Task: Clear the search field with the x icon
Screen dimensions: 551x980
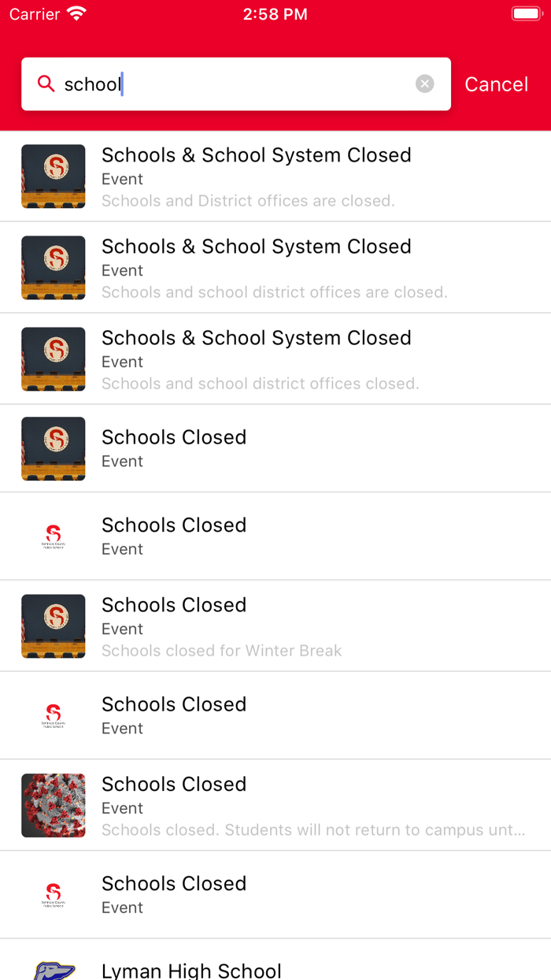Action: coord(425,84)
